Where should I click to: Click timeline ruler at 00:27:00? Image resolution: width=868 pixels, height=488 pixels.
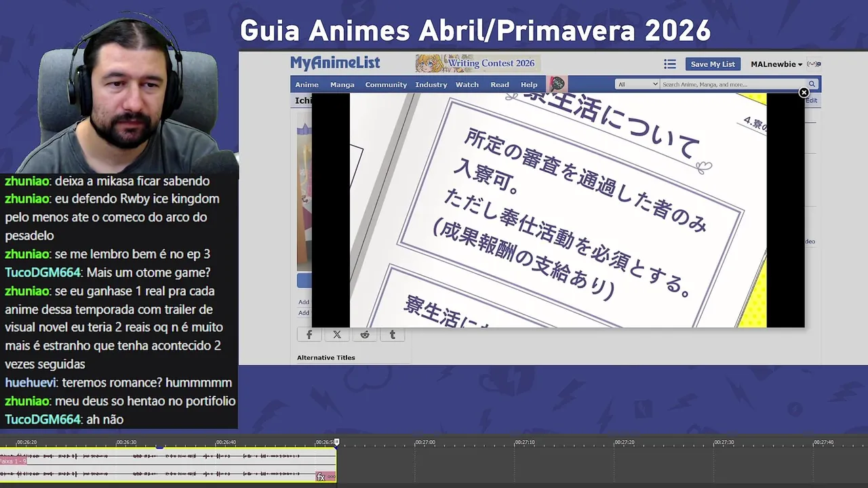[x=425, y=442]
